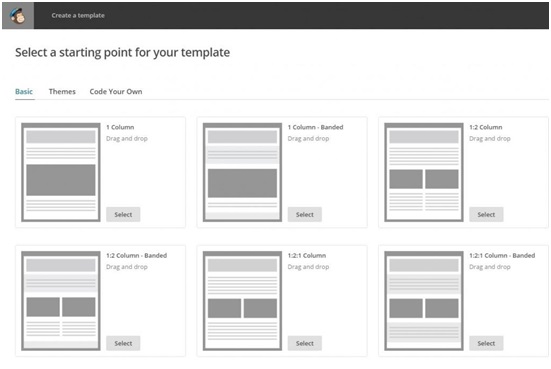
Task: Click "Drag and drop" under 1:2 Column
Action: (x=490, y=138)
